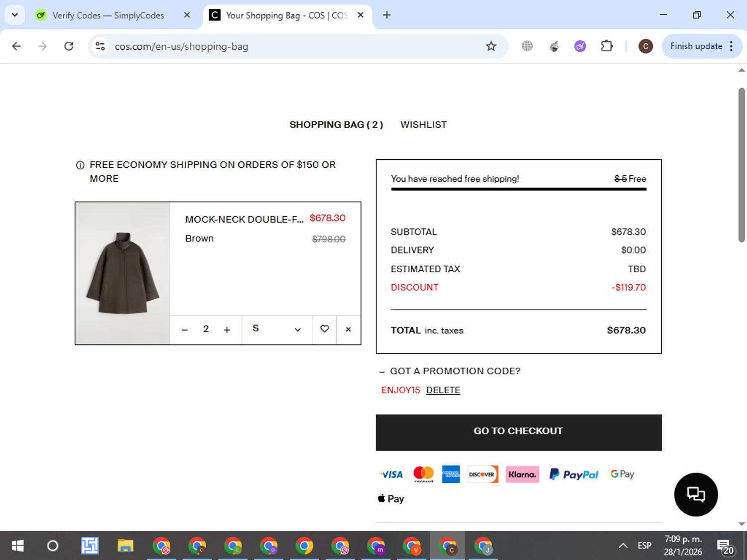Screen dimensions: 747x560
Task: Click the free shipping info icon
Action: point(80,165)
